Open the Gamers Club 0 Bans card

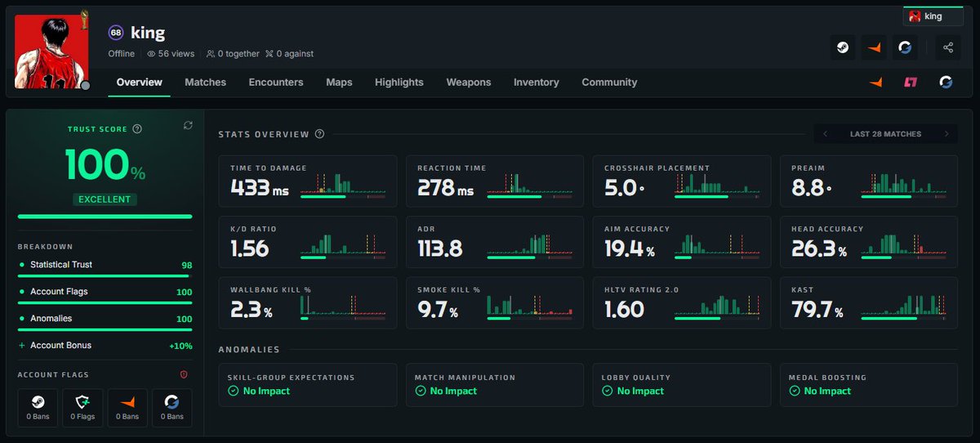pos(172,409)
